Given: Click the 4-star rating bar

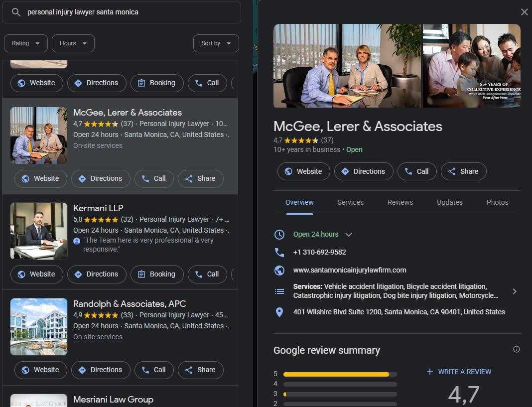Looking at the screenshot, I should coord(340,384).
